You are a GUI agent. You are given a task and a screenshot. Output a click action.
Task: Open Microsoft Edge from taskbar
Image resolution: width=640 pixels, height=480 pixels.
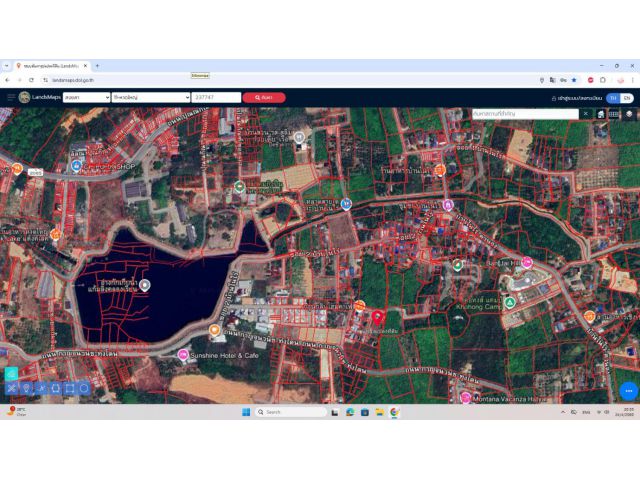click(x=350, y=412)
